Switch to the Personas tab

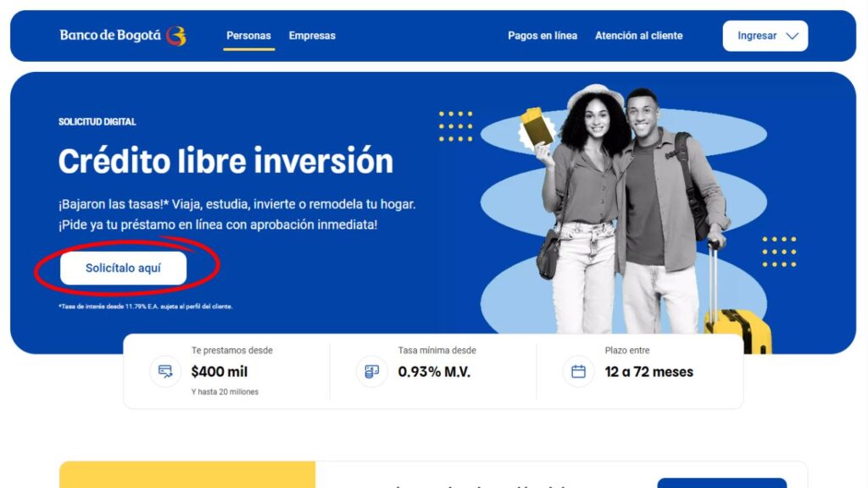pyautogui.click(x=248, y=36)
